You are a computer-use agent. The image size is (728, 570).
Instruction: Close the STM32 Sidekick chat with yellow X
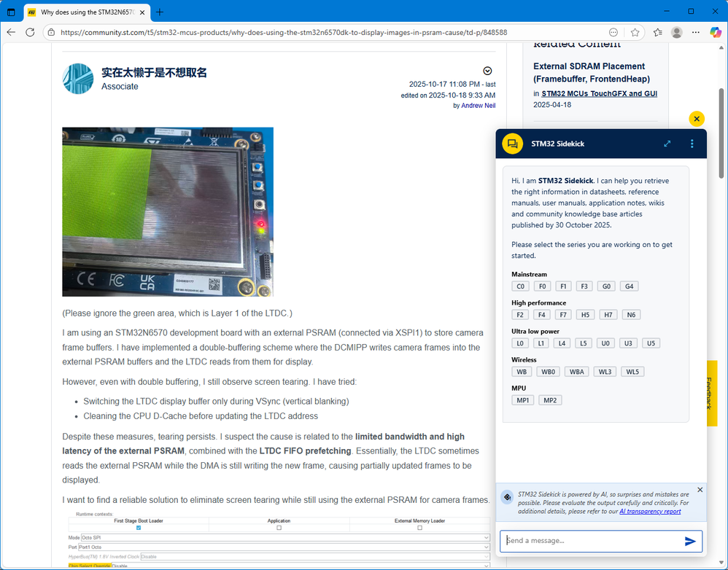tap(697, 119)
